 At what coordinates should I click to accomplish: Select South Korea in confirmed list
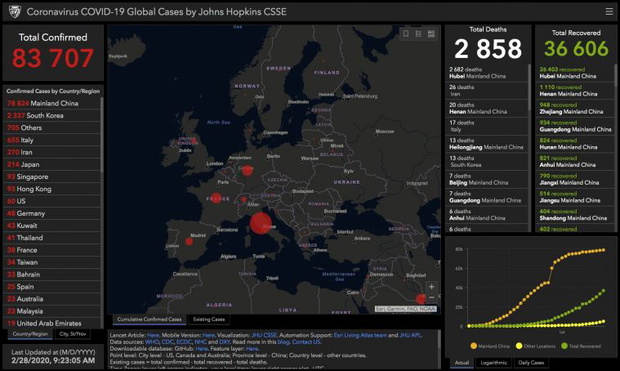52,115
